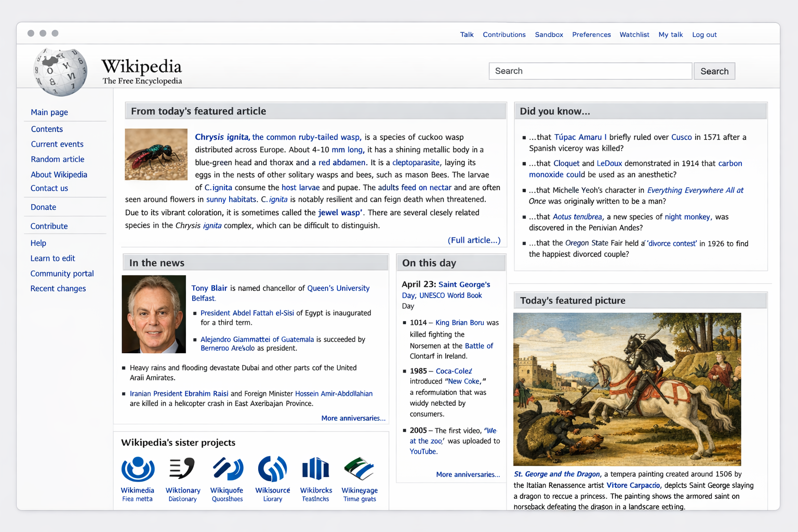
Task: Open the Vitore Carpaccio artist link
Action: click(633, 485)
